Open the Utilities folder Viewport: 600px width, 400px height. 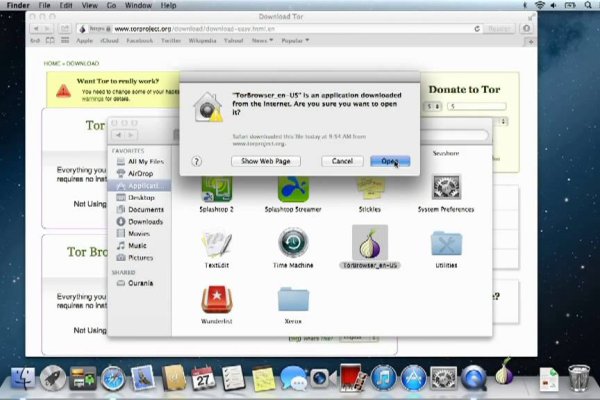point(445,243)
